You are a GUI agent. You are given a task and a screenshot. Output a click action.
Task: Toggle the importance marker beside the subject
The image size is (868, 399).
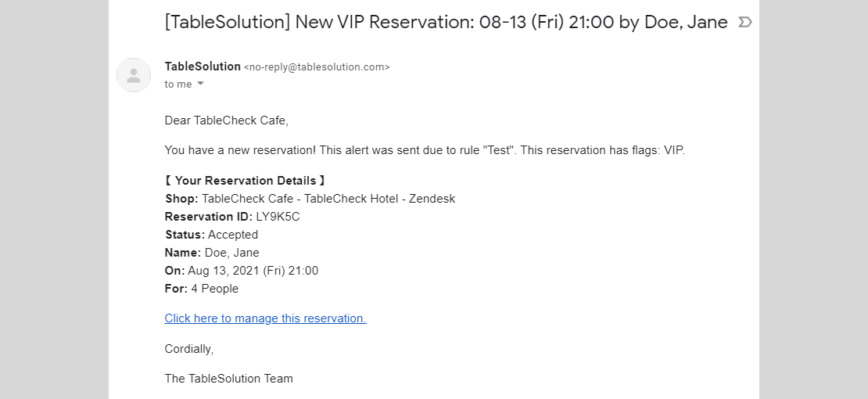(x=745, y=22)
